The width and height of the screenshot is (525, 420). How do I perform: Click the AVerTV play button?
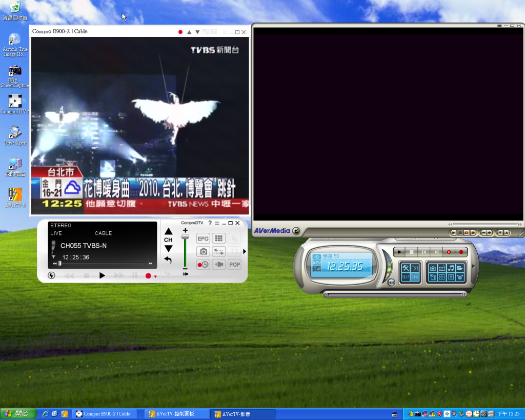pyautogui.click(x=399, y=252)
